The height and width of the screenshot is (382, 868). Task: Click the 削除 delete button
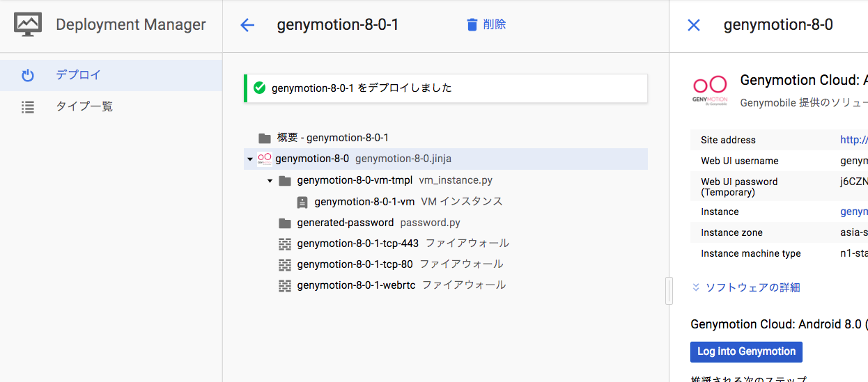[x=486, y=25]
